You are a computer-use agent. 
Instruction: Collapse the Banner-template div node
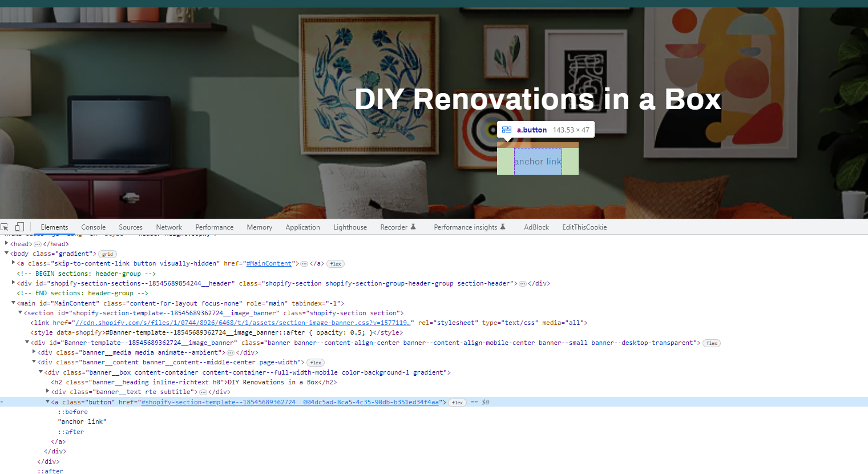(x=27, y=342)
